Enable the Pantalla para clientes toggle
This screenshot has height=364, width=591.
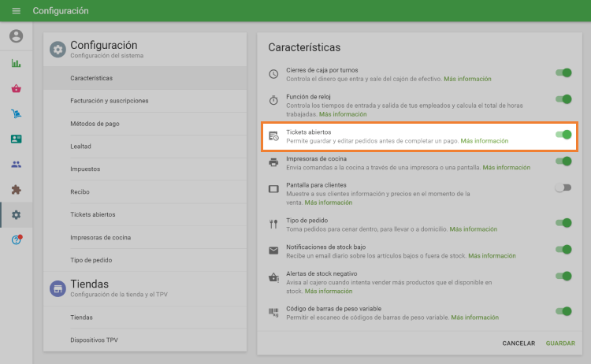(563, 188)
